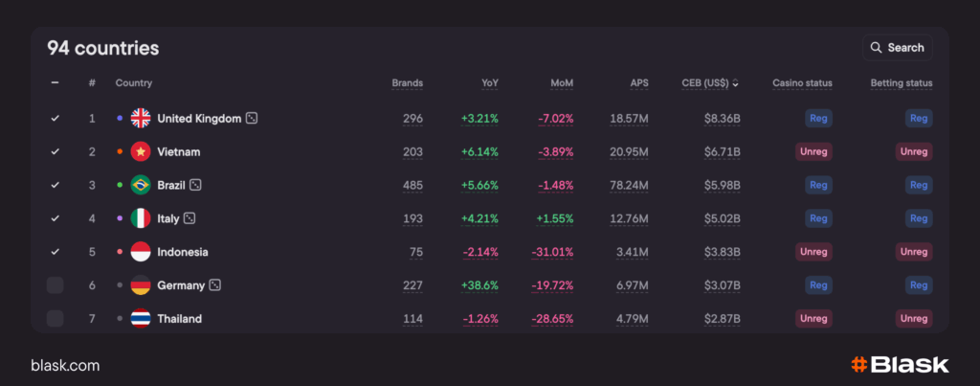This screenshot has width=980, height=386.
Task: Click the dice icon beside United Kingdom
Action: click(252, 119)
